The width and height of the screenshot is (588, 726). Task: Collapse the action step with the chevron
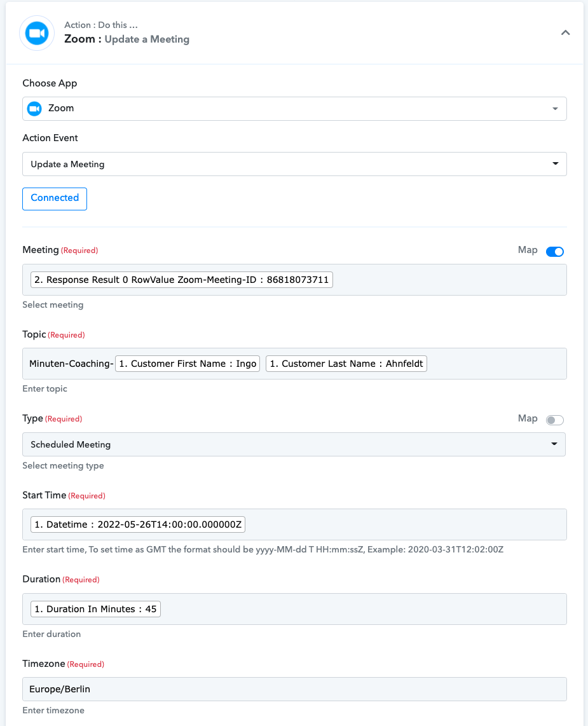tap(565, 32)
